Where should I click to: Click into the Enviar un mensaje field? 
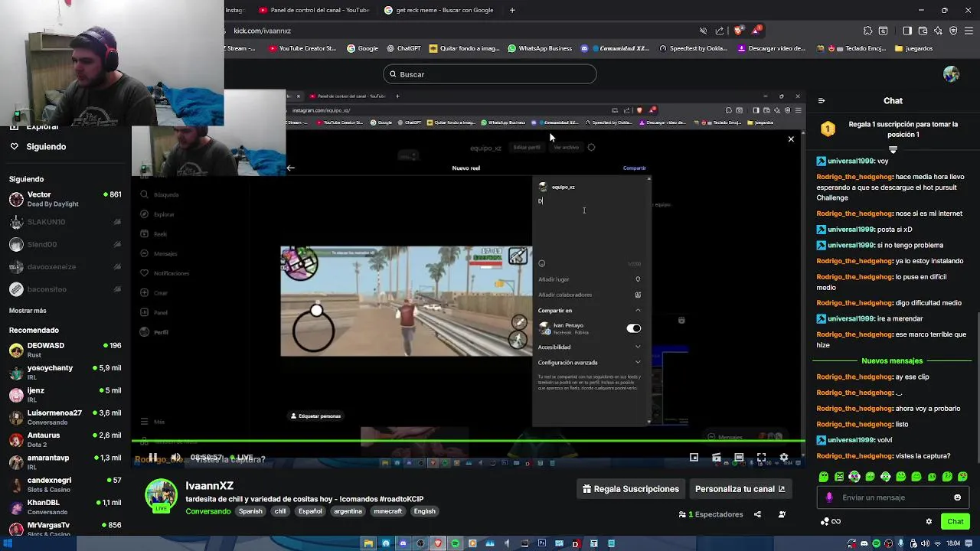tap(892, 497)
